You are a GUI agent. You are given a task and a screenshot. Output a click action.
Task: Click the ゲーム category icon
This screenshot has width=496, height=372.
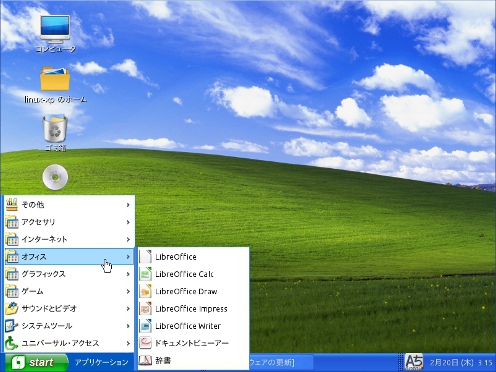coord(12,291)
